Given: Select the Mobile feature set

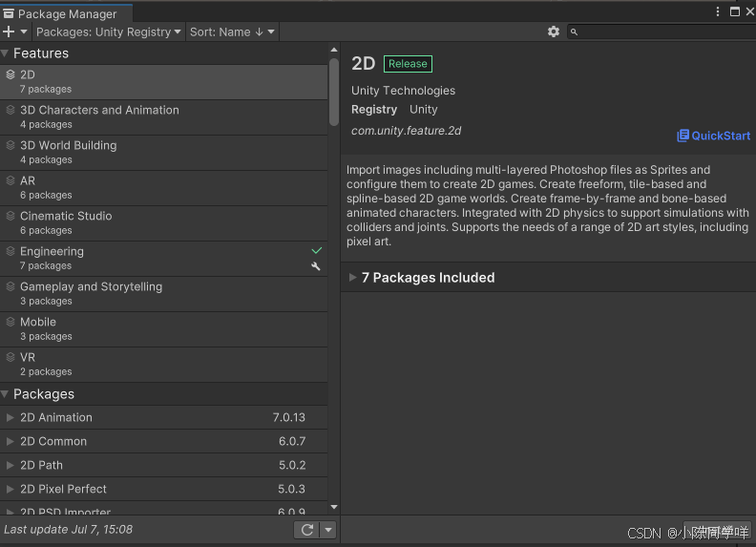Looking at the screenshot, I should tap(163, 329).
